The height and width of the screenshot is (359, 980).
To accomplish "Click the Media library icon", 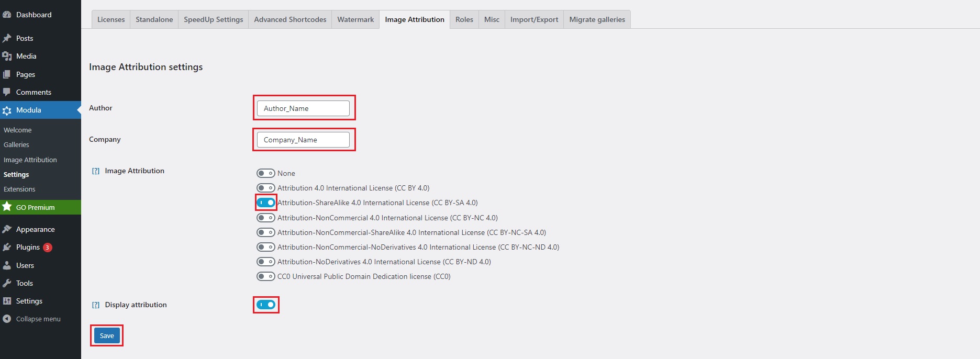I will (x=7, y=56).
